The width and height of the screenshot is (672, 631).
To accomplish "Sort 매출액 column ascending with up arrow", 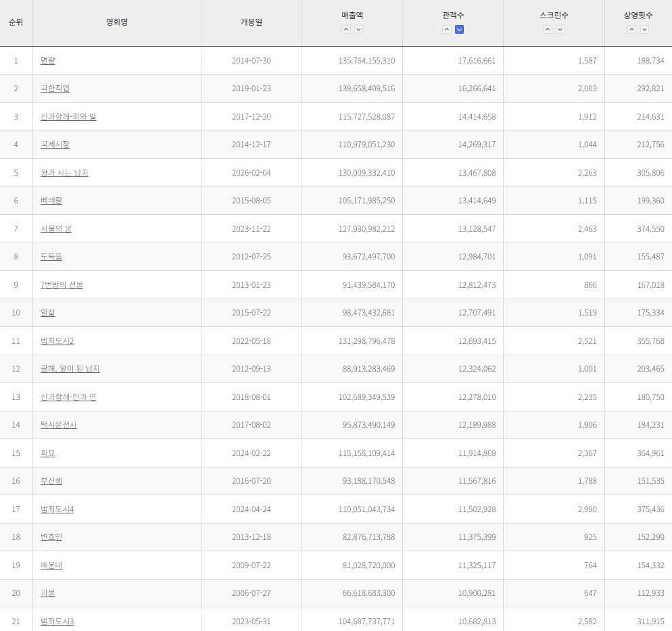I will pyautogui.click(x=346, y=29).
